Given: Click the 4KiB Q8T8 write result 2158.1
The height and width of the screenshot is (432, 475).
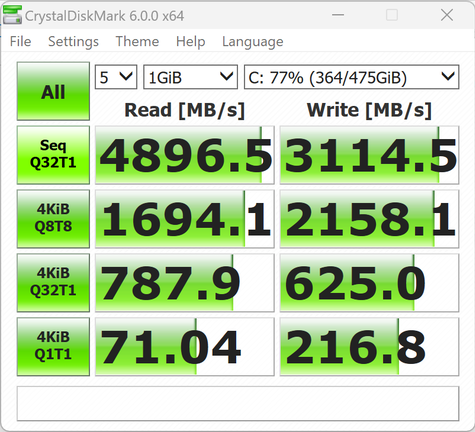Looking at the screenshot, I should [x=369, y=219].
